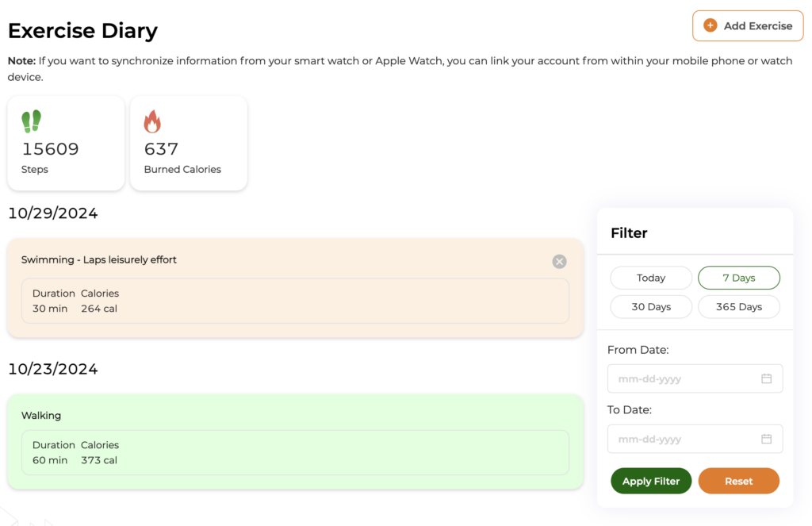Open the To Date calendar icon

click(x=767, y=439)
